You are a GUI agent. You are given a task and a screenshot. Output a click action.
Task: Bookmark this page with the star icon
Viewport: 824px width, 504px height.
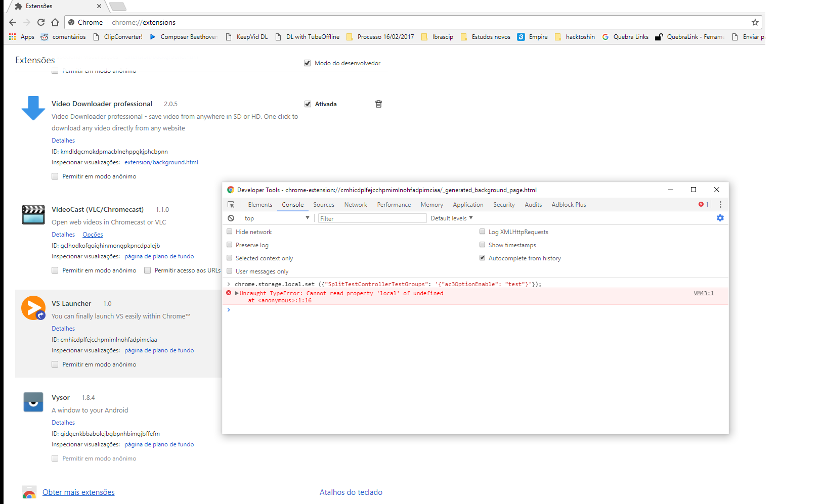pyautogui.click(x=755, y=22)
